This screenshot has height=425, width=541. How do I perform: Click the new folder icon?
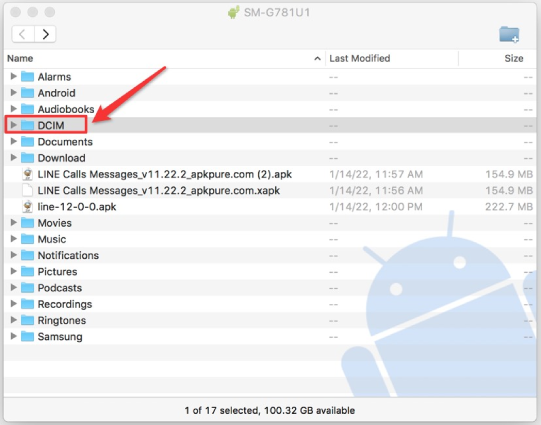point(509,34)
